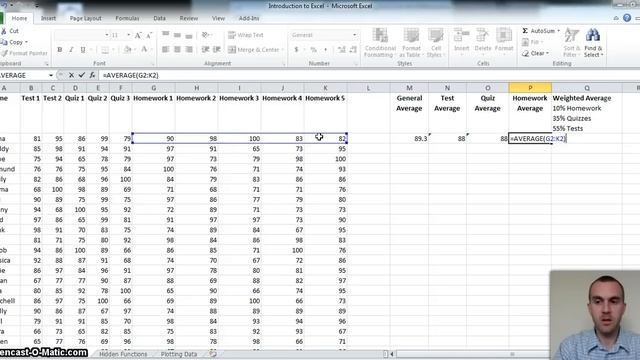Open the View ribbon tab
Viewport: 640px width, 360px height.
coord(218,18)
